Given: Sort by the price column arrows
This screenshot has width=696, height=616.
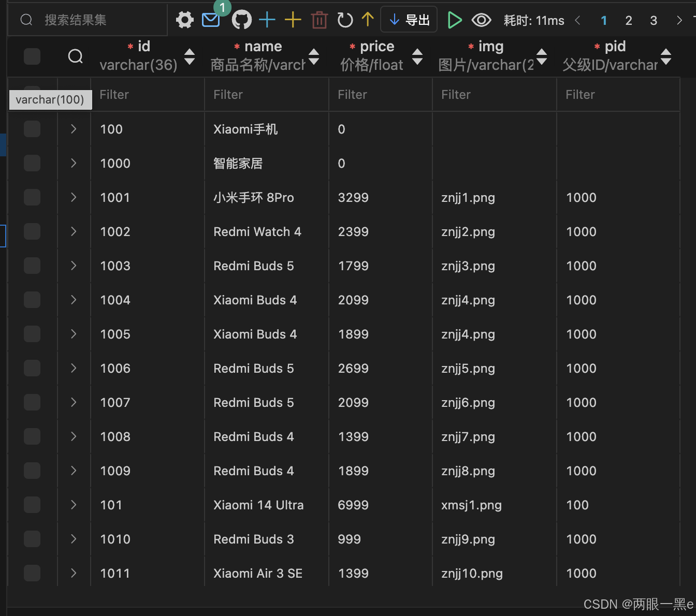Looking at the screenshot, I should [x=417, y=56].
